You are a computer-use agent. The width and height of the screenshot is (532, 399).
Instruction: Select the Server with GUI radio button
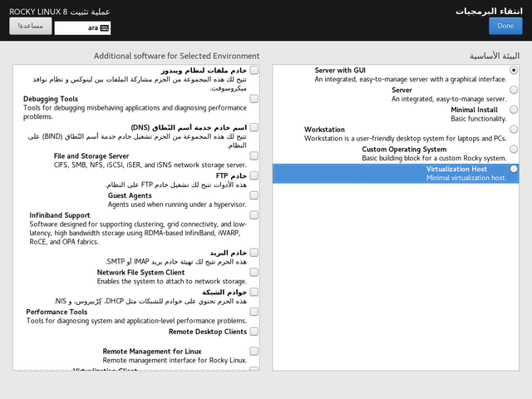(514, 70)
